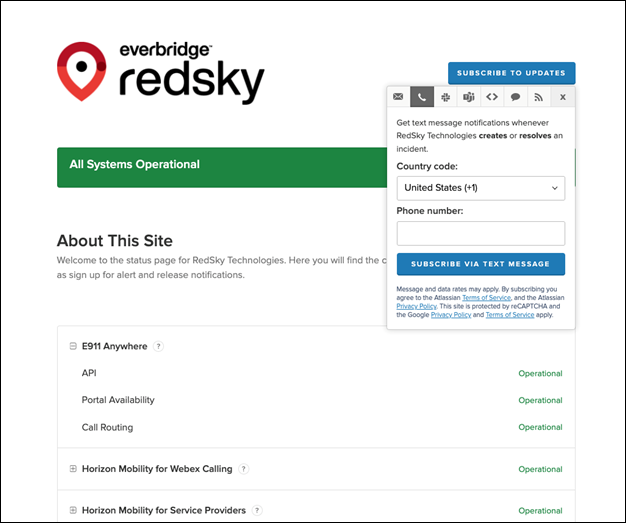
Task: Select the Slack subscription tab icon
Action: coord(446,97)
